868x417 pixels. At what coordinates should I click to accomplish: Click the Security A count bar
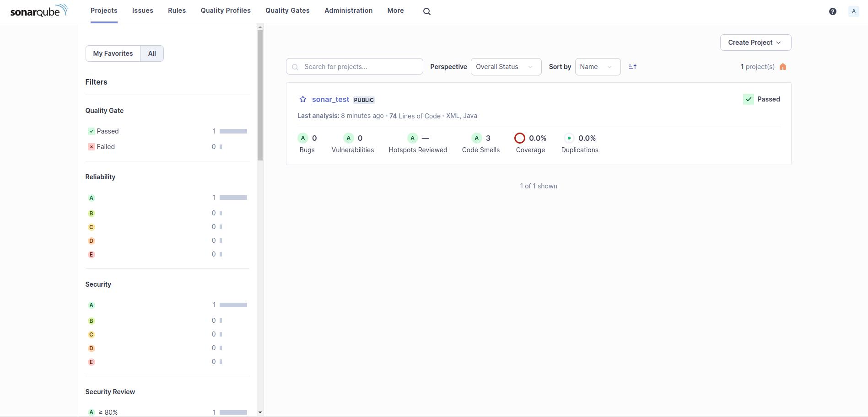click(x=233, y=305)
